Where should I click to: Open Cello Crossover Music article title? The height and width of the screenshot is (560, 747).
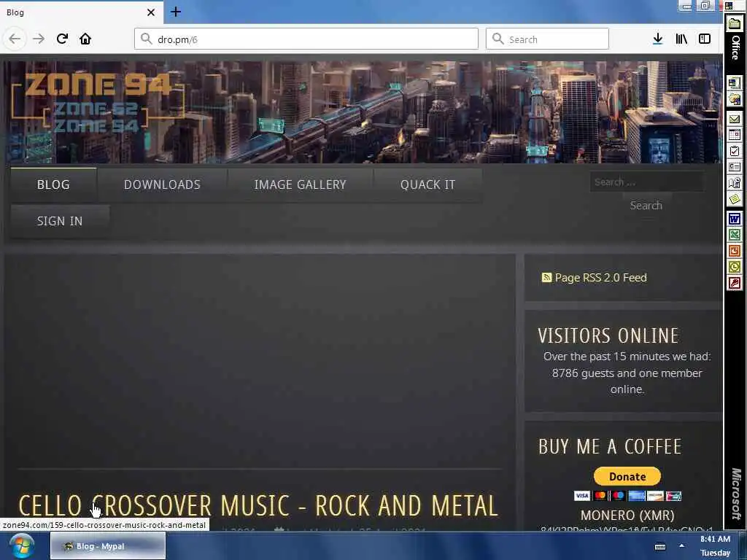(x=258, y=506)
